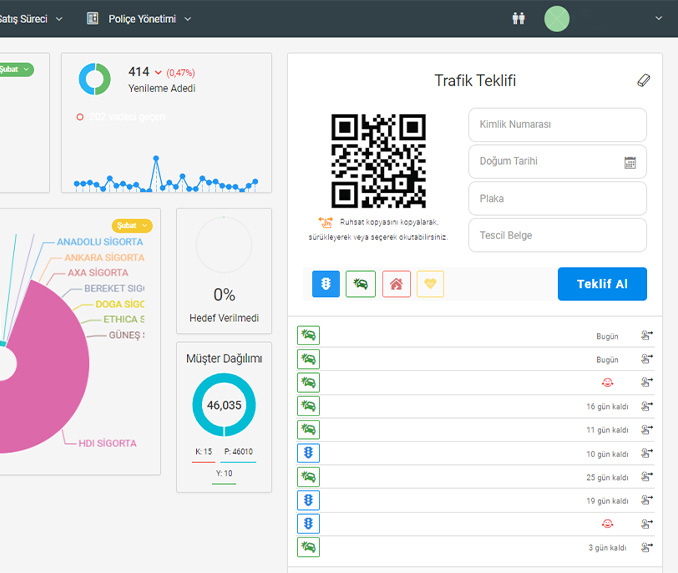Select the red house insurance type
Image resolution: width=678 pixels, height=573 pixels.
pos(396,284)
